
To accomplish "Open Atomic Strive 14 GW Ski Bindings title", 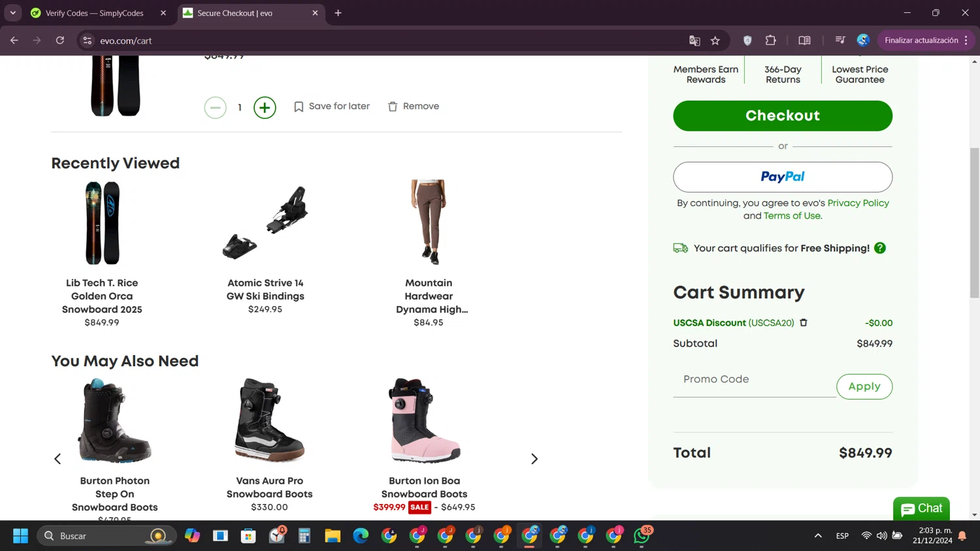I will click(265, 289).
